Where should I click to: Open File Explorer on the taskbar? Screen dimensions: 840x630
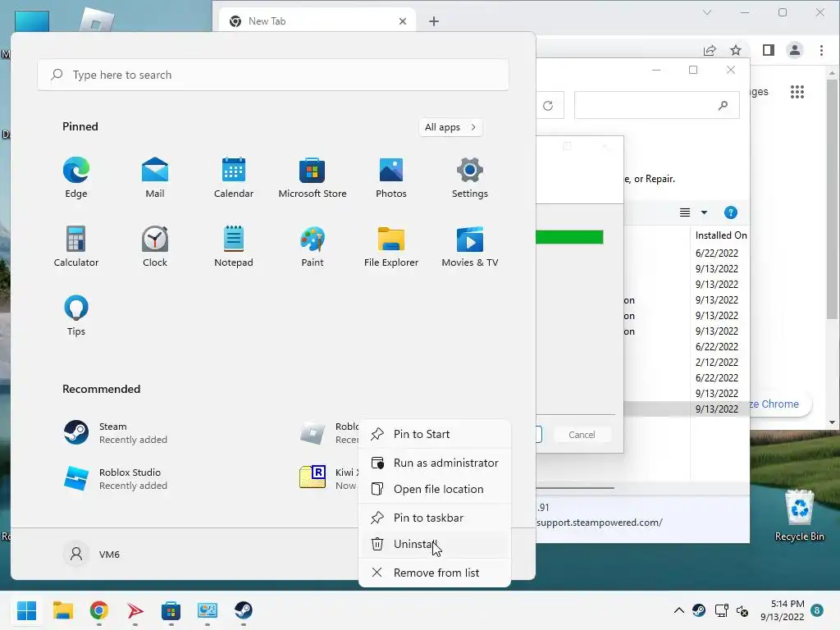62,610
